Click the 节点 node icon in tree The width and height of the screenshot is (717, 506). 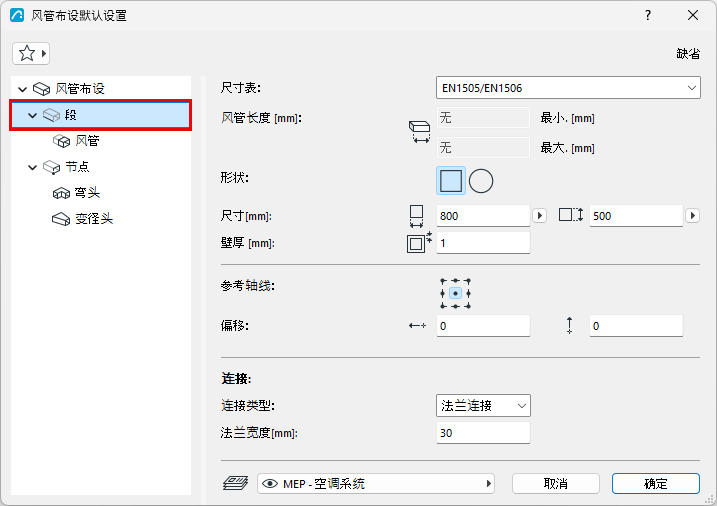(x=51, y=167)
